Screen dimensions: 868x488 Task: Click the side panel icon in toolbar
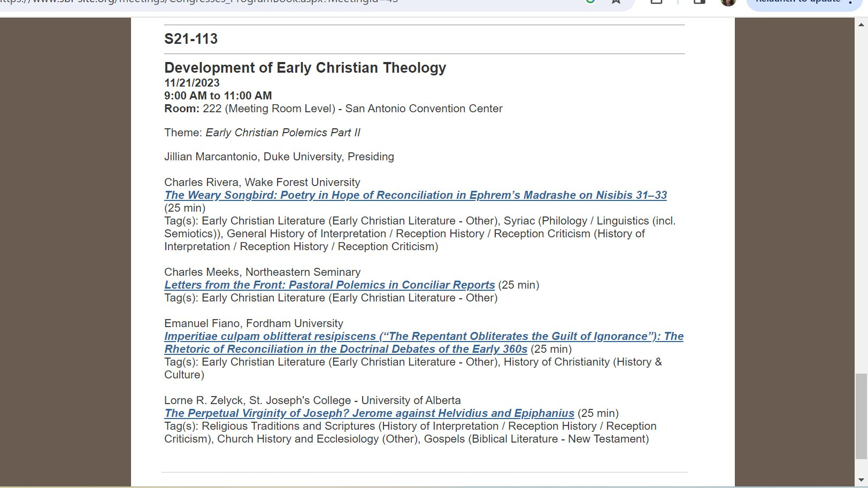pyautogui.click(x=699, y=2)
